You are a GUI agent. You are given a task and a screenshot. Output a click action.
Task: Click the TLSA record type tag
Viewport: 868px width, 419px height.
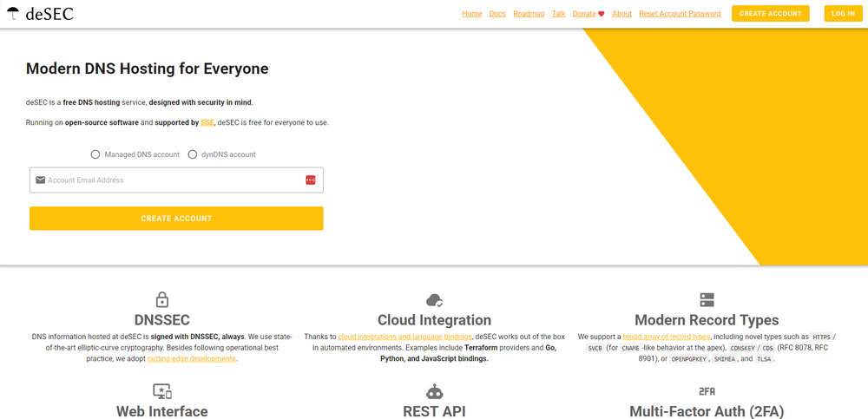(764, 359)
